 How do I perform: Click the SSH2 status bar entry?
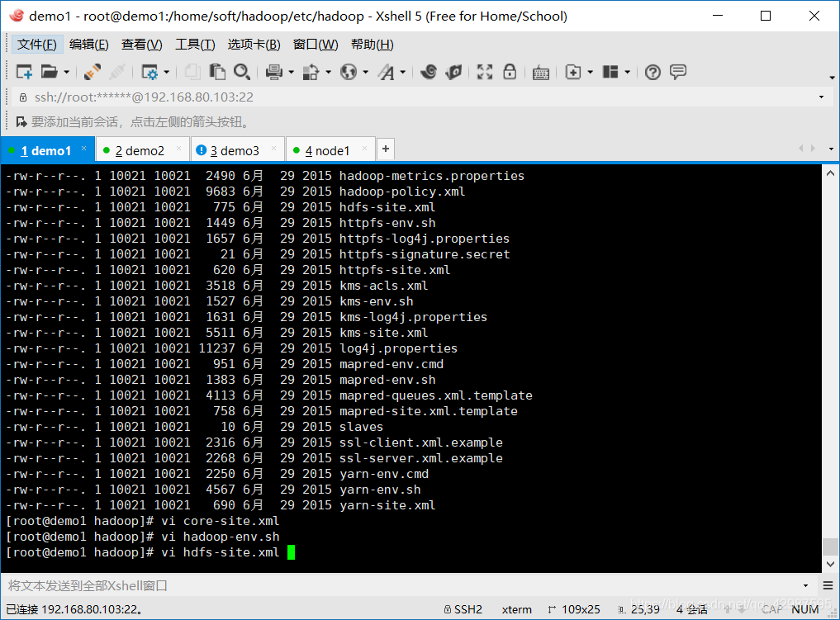(463, 609)
